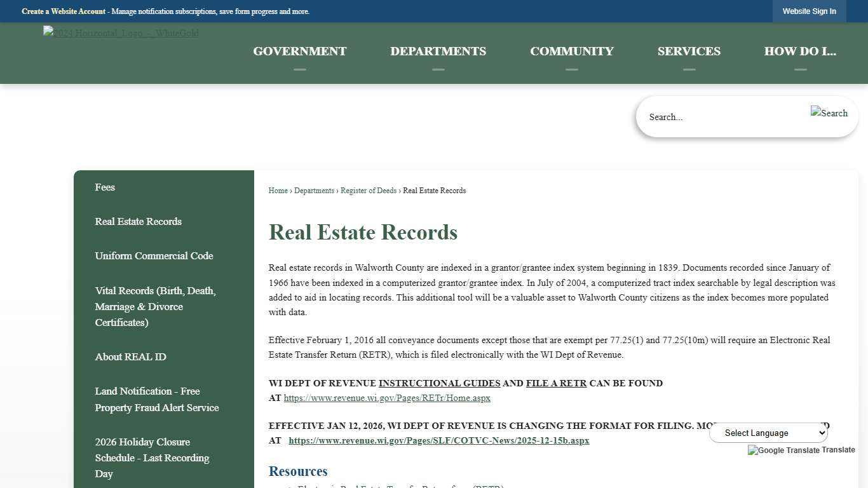Open Vital Records certificates page
This screenshot has width=868, height=488.
[155, 306]
